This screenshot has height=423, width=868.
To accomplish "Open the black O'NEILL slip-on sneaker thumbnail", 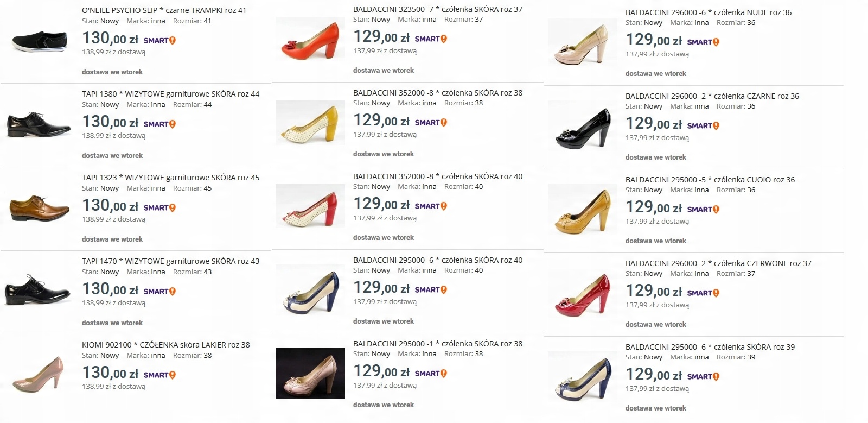I will (x=40, y=41).
